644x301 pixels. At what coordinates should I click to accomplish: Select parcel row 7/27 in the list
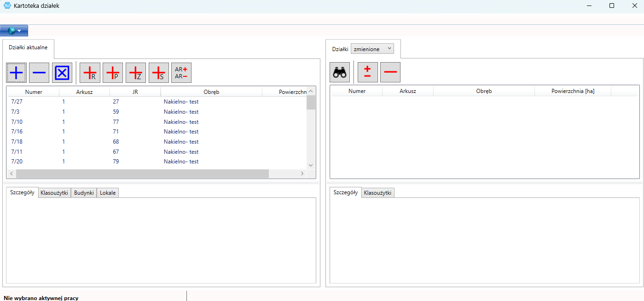coord(17,102)
